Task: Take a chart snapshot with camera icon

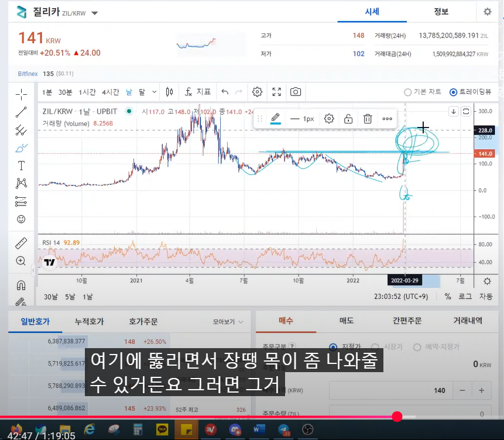Action: pos(296,92)
